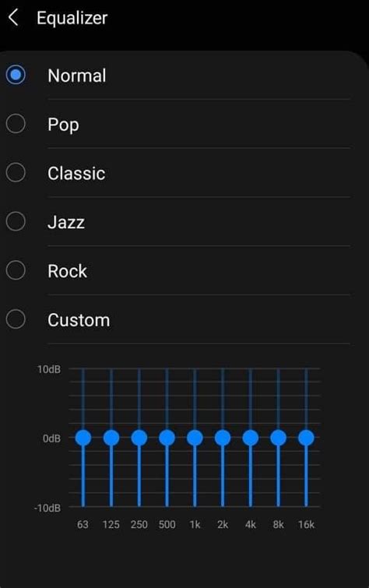Enable the Rock preset radio button
Screen dimensions: 369x588
16,270
